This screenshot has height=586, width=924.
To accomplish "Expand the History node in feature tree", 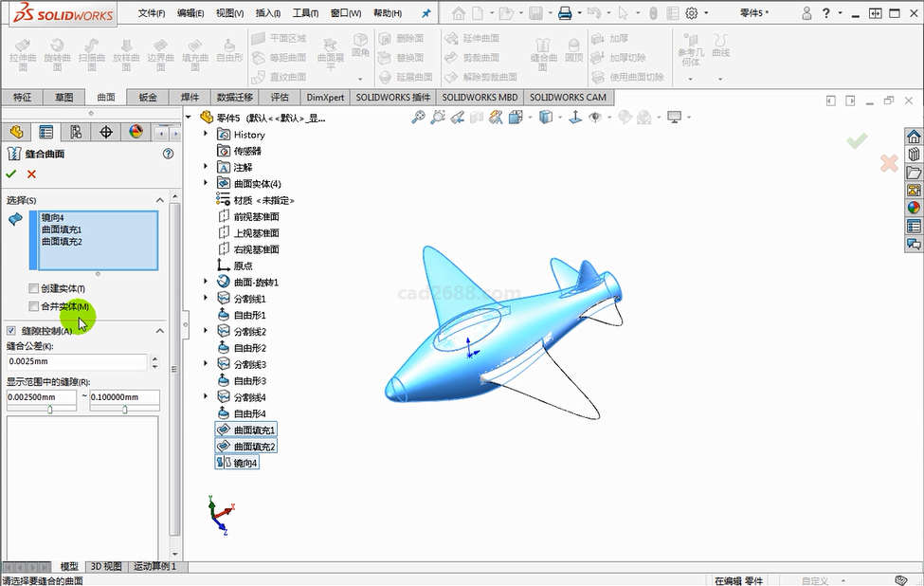I will [x=206, y=135].
